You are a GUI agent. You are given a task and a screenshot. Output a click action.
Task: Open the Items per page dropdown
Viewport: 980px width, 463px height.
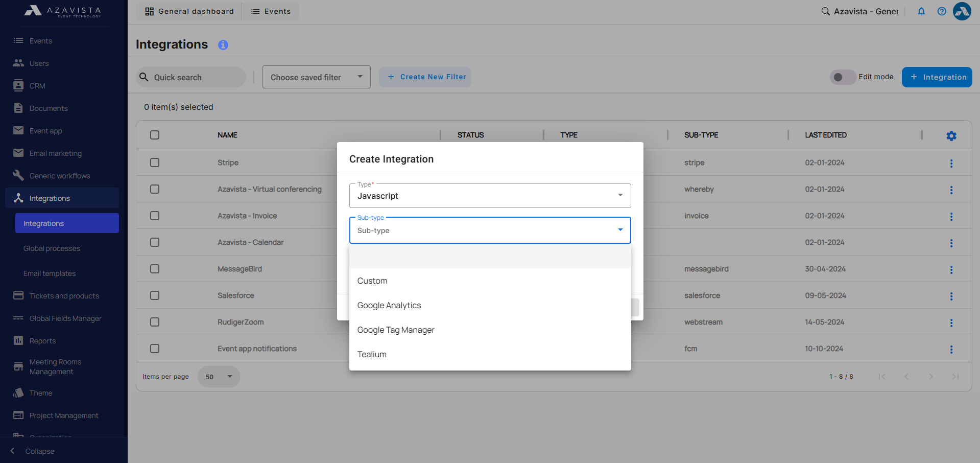(x=219, y=377)
